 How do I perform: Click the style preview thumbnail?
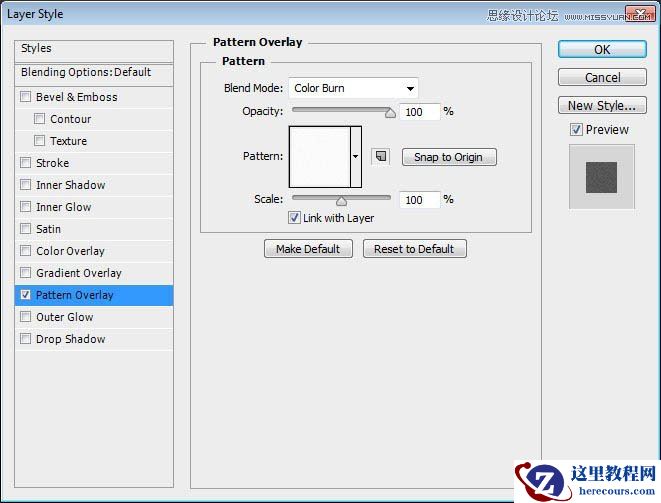[x=602, y=177]
